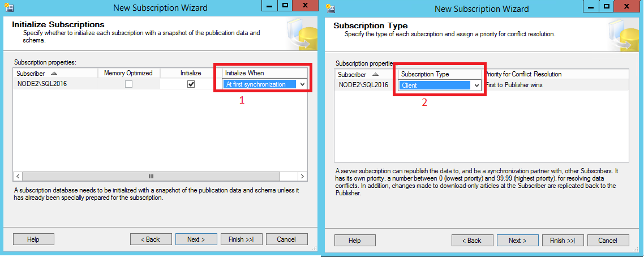The width and height of the screenshot is (644, 257).
Task: Minimize the Subscription Type wizard window
Action: [x=589, y=6]
